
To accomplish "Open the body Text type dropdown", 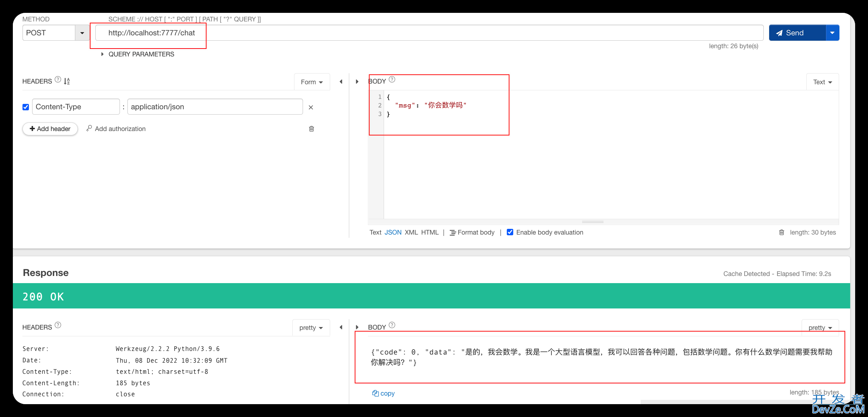I will click(822, 82).
